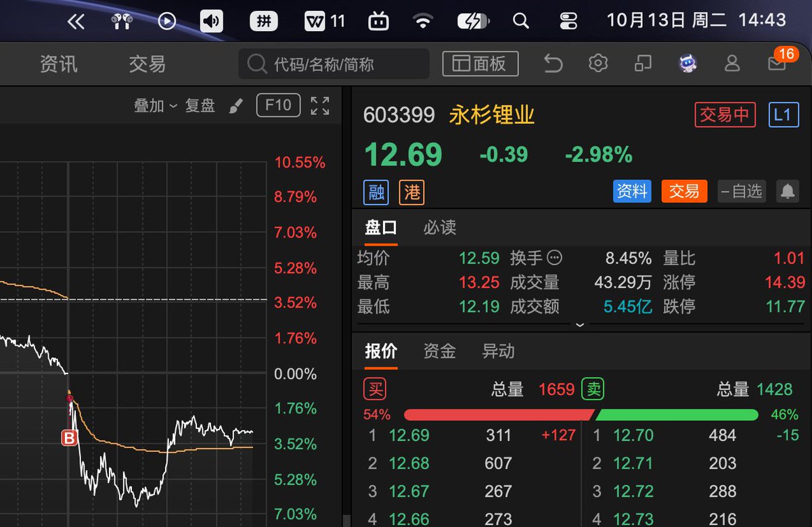Open the 面板 panel button
This screenshot has width=812, height=527.
pyautogui.click(x=480, y=64)
